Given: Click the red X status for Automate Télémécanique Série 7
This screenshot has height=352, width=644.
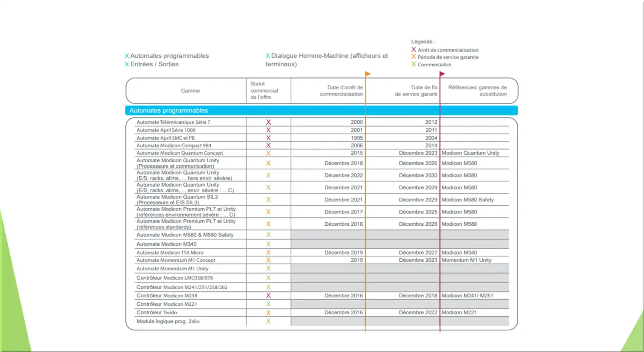Looking at the screenshot, I should click(268, 122).
